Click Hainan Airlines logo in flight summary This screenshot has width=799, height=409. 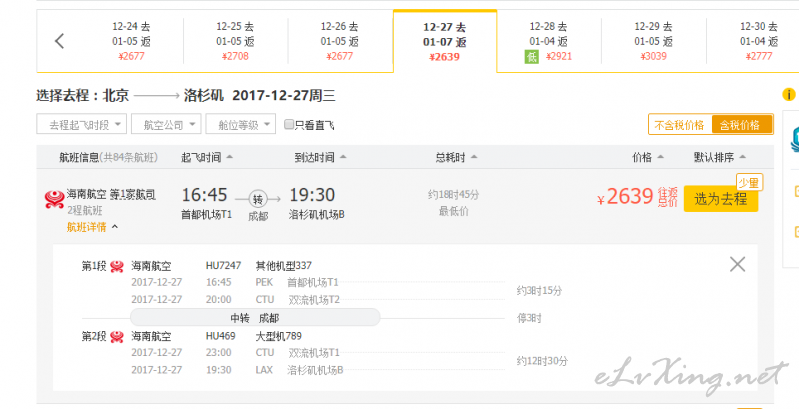(x=54, y=199)
